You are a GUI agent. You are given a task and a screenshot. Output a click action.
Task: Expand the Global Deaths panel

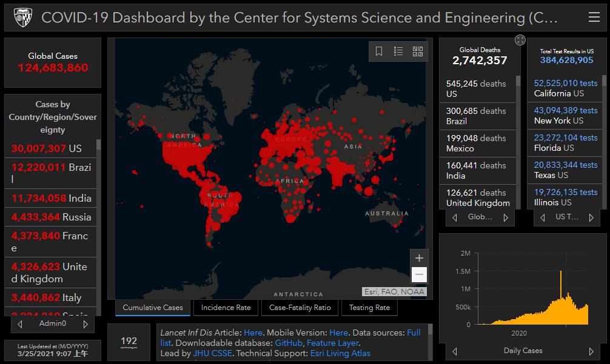click(x=520, y=40)
